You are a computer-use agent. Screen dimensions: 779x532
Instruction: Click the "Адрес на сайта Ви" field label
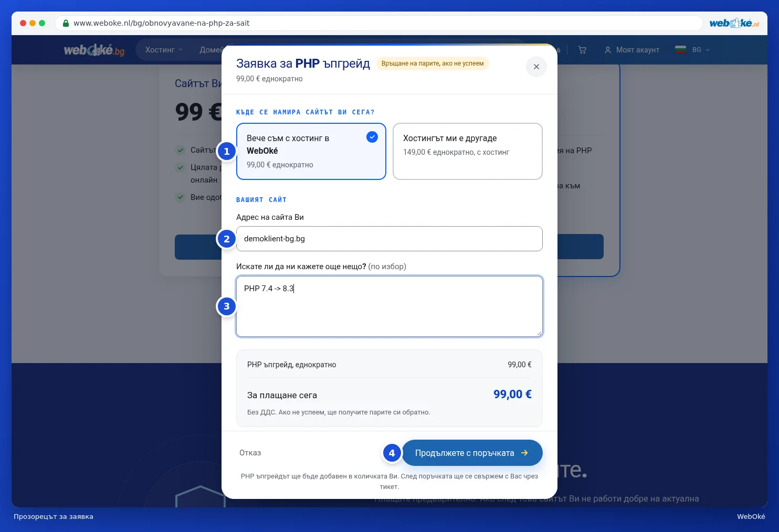tap(270, 217)
